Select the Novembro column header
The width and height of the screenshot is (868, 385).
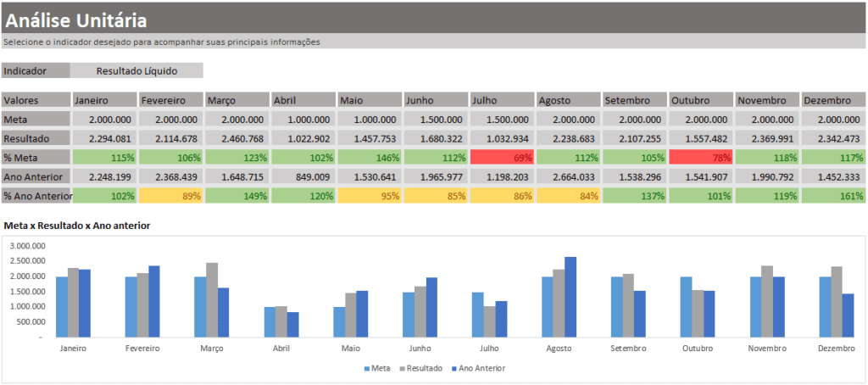click(x=766, y=100)
